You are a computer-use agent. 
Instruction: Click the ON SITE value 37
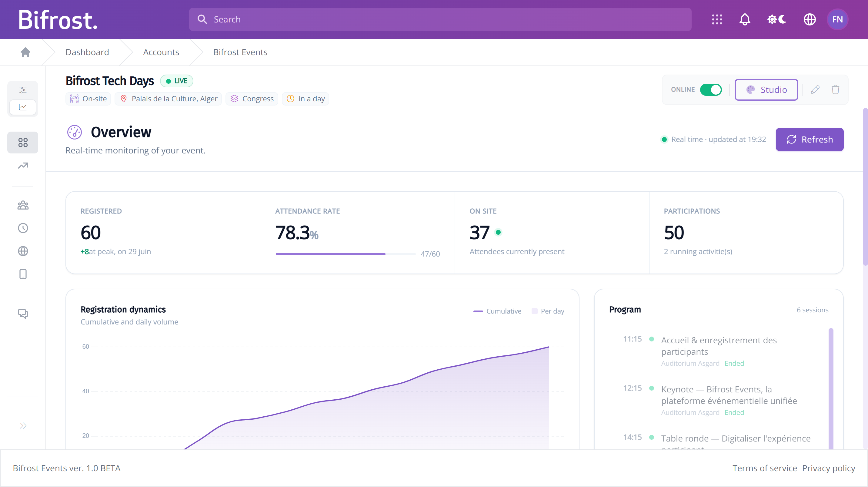coord(479,233)
